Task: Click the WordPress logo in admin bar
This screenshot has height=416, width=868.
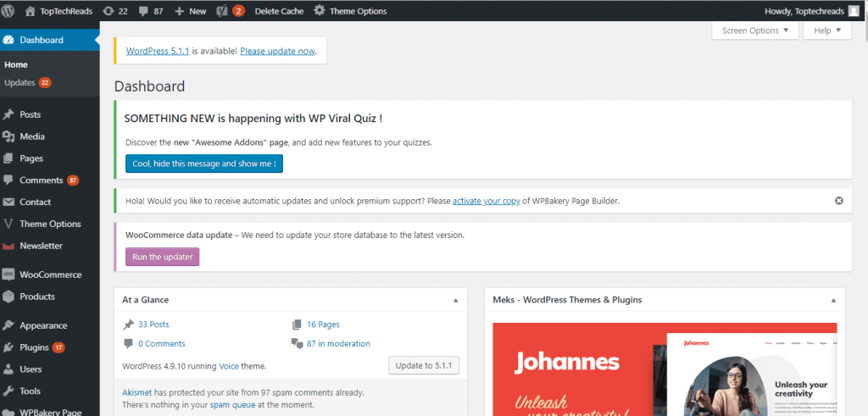Action: tap(8, 11)
